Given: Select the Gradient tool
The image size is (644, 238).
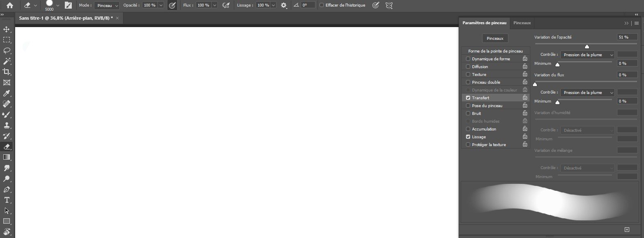Looking at the screenshot, I should click(x=7, y=157).
